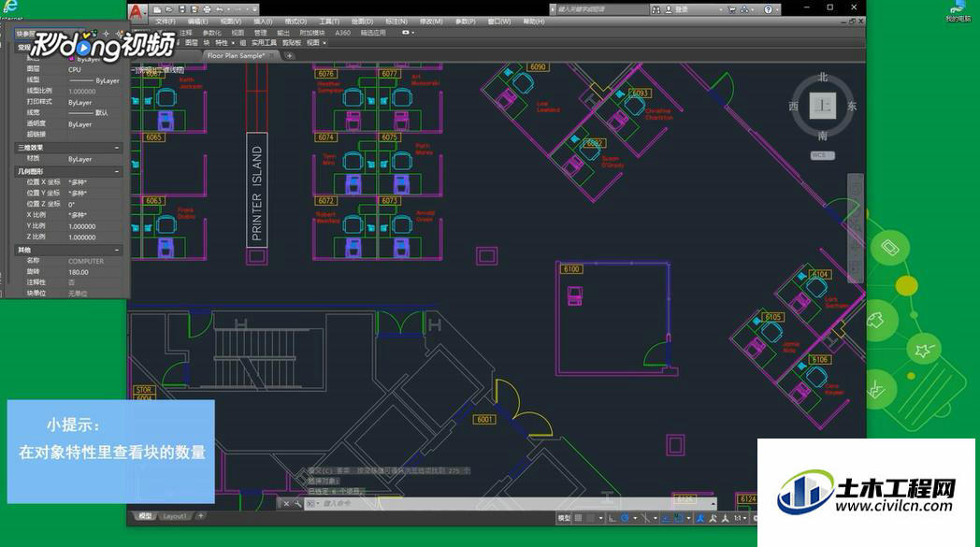The width and height of the screenshot is (980, 547).
Task: Click 北 north on the ViewCube compass
Action: 823,77
